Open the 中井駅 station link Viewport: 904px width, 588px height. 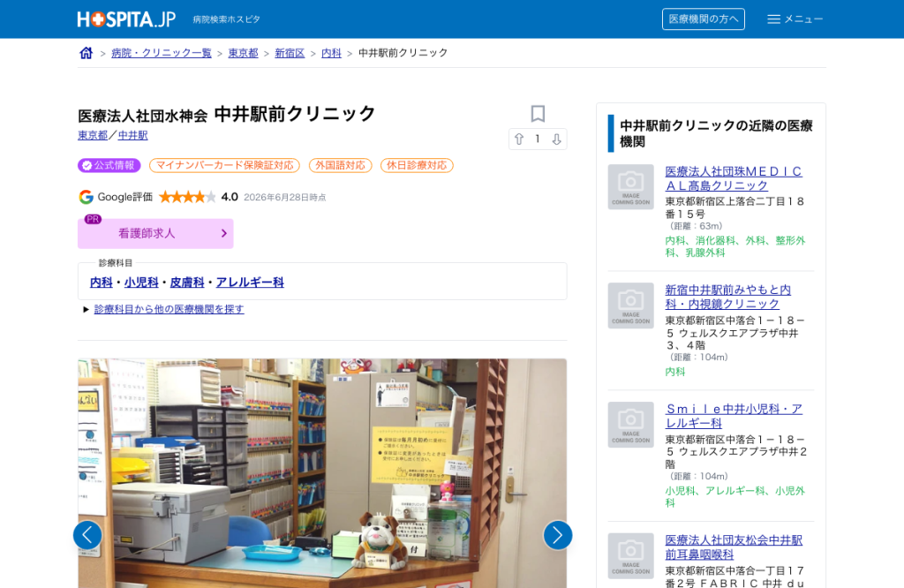[132, 135]
